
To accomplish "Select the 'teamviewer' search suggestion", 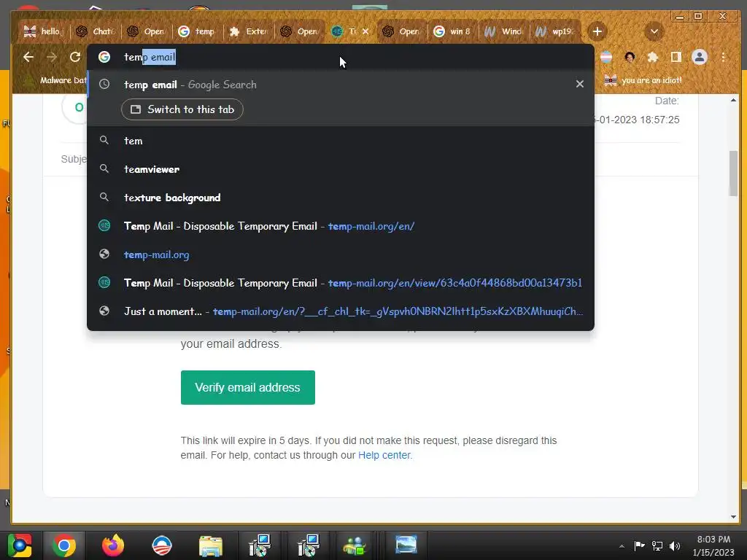I will pyautogui.click(x=341, y=169).
